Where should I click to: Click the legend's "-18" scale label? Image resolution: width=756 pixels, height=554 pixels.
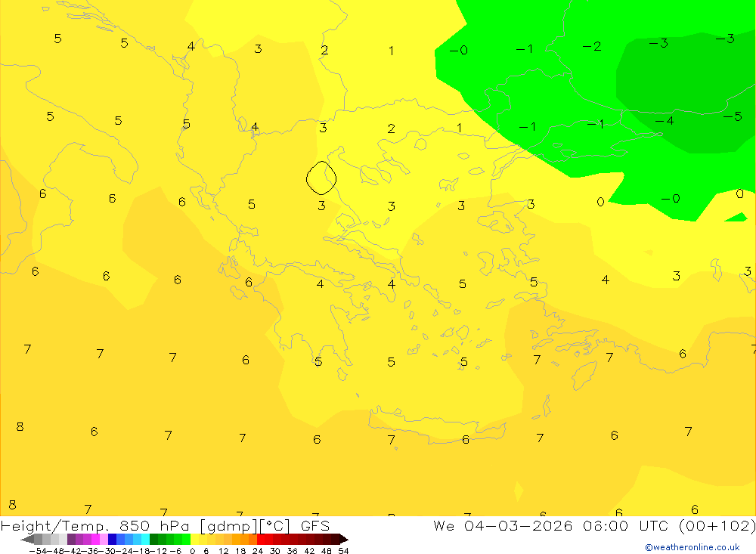[x=141, y=551]
